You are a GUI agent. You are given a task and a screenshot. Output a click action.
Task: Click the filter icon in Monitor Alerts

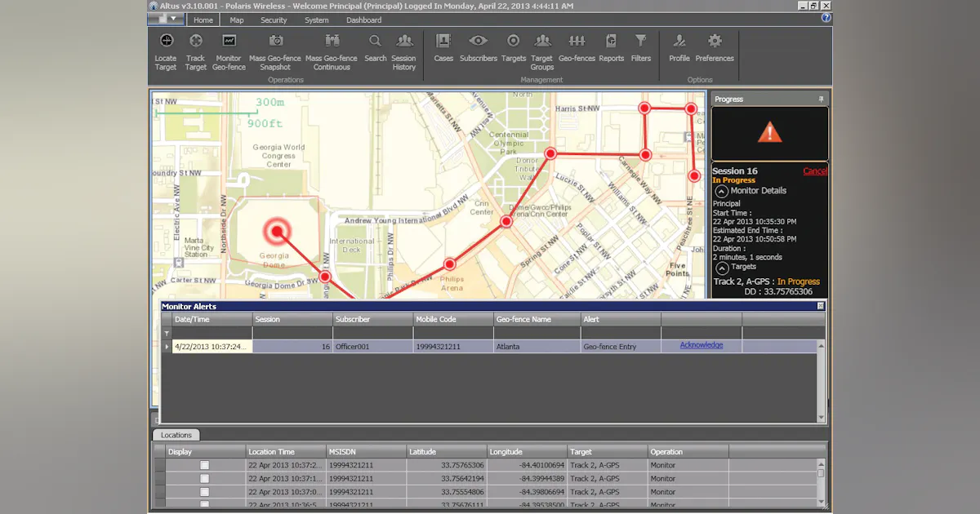point(167,334)
